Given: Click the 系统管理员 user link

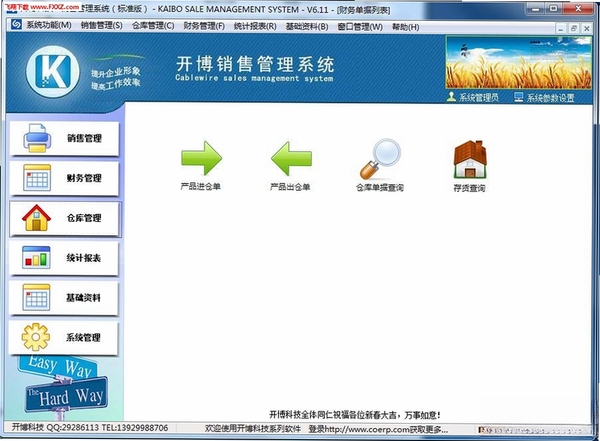Looking at the screenshot, I should (473, 97).
